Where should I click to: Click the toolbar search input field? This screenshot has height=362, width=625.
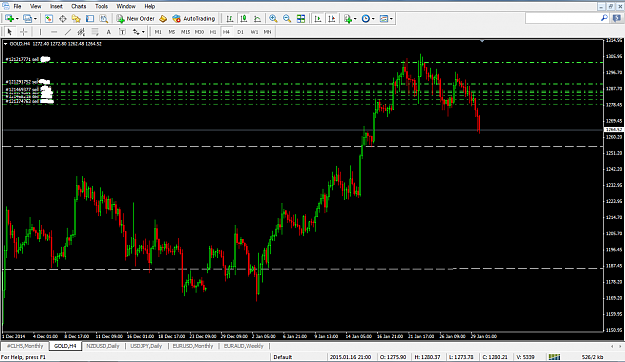[x=563, y=18]
